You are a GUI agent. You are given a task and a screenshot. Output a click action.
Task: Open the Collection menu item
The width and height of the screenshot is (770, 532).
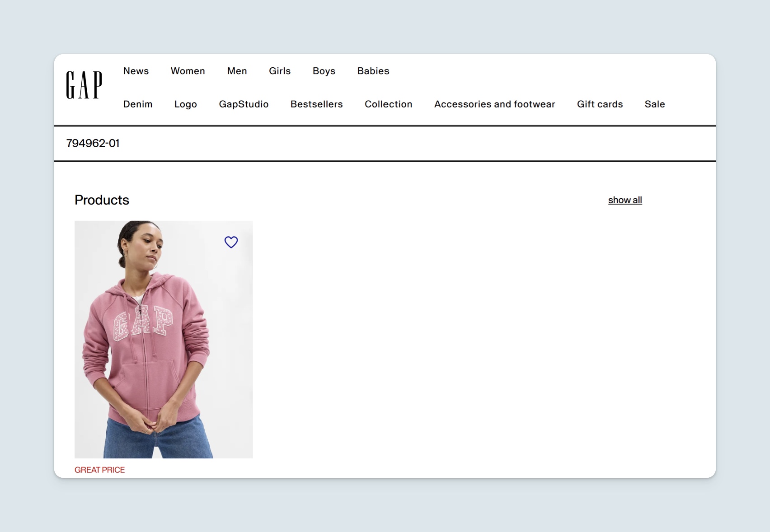[389, 104]
